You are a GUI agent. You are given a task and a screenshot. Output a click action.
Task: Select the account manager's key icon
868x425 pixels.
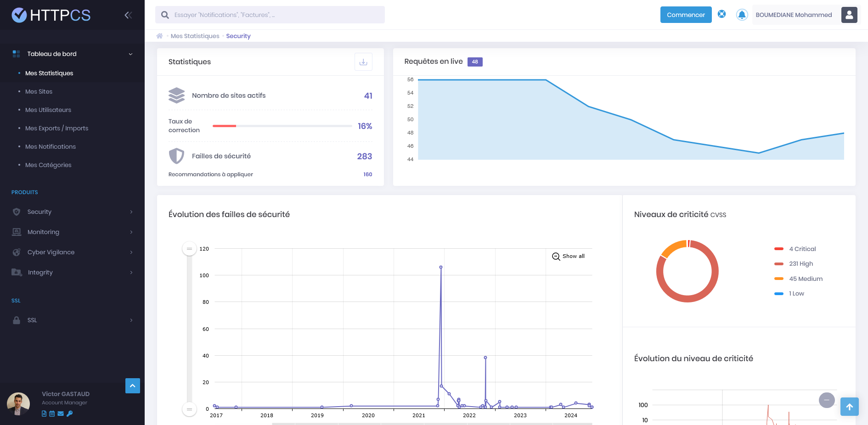coord(69,414)
